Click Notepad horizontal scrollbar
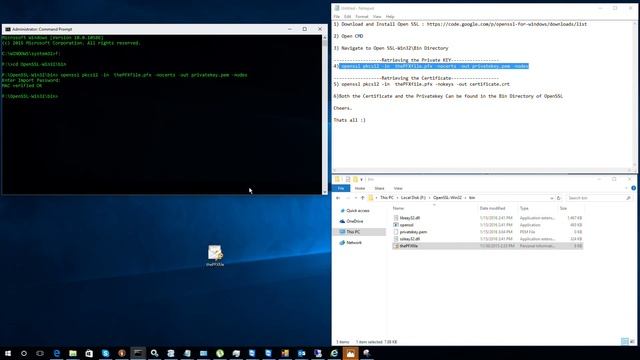The height and width of the screenshot is (360, 640). tap(482, 170)
